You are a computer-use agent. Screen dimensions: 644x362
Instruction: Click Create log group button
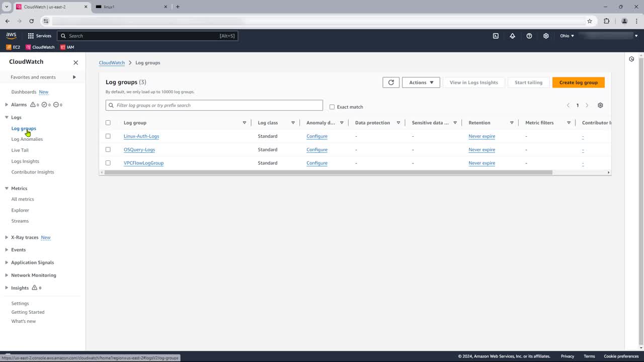(x=579, y=82)
